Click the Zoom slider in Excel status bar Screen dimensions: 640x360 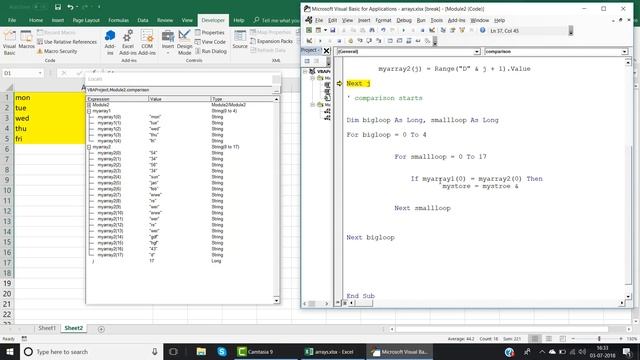(599, 339)
